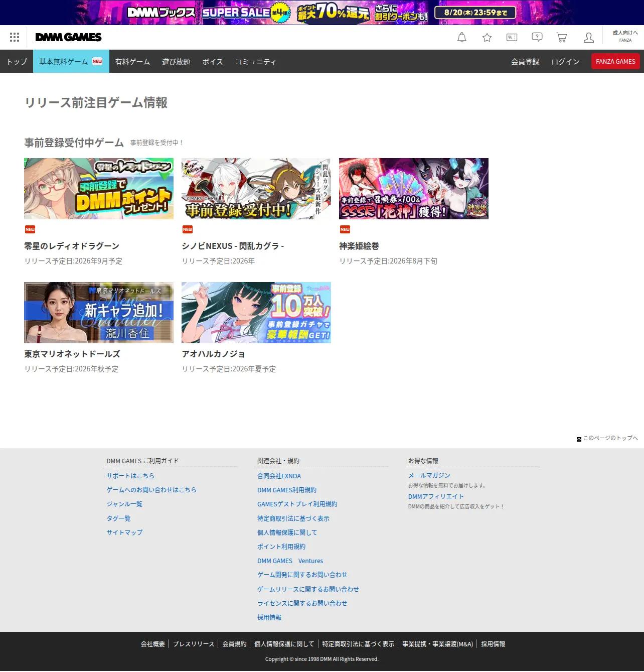Screen dimensions: 644x672
Task: Click the 神楽姫絵巻 title text
Action: pos(359,246)
